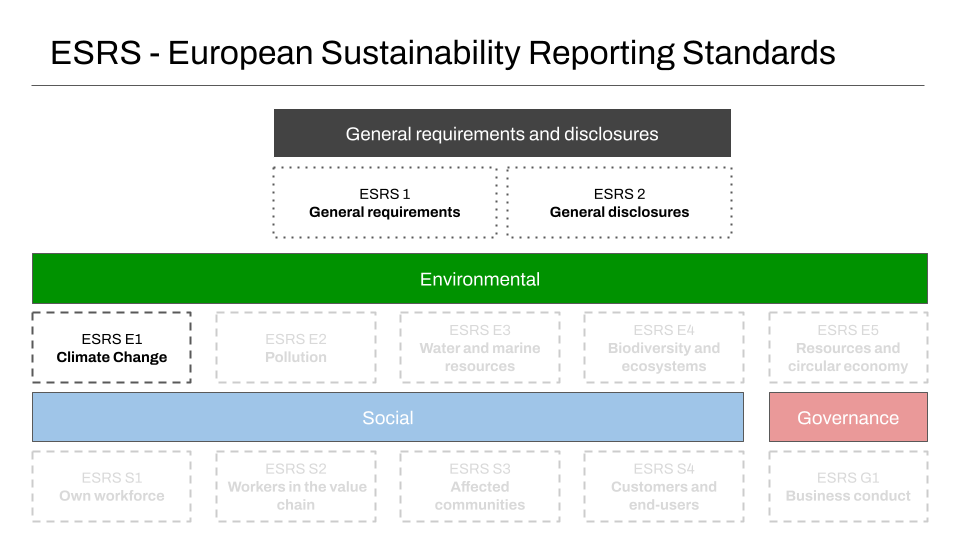Select the 'ESRS E4 Biodiversity and ecosystems' box
The height and width of the screenshot is (540, 960).
click(x=664, y=348)
